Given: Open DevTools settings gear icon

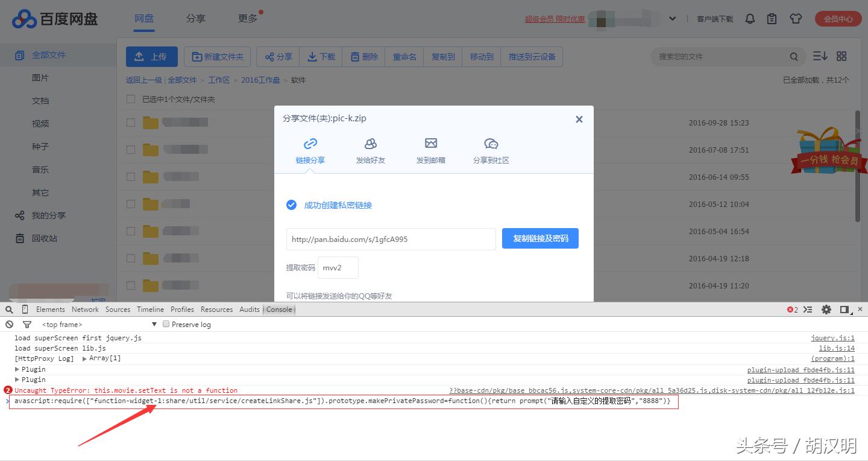Looking at the screenshot, I should 826,309.
